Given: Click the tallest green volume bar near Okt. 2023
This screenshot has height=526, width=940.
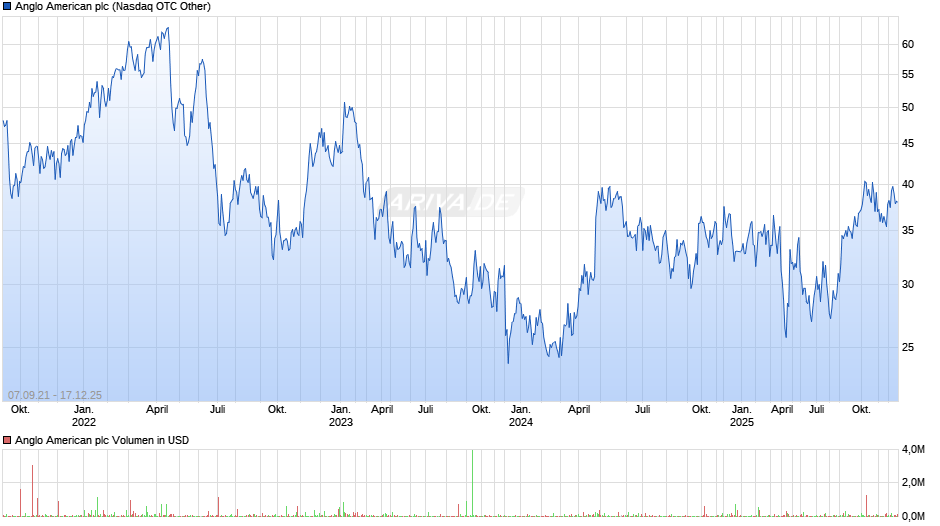Looking at the screenshot, I should point(472,483).
